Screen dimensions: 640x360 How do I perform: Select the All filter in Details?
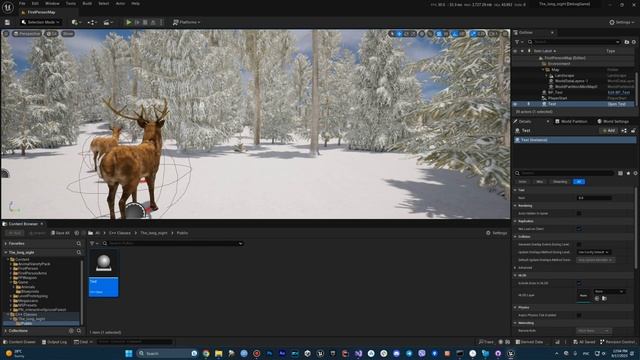tap(579, 182)
